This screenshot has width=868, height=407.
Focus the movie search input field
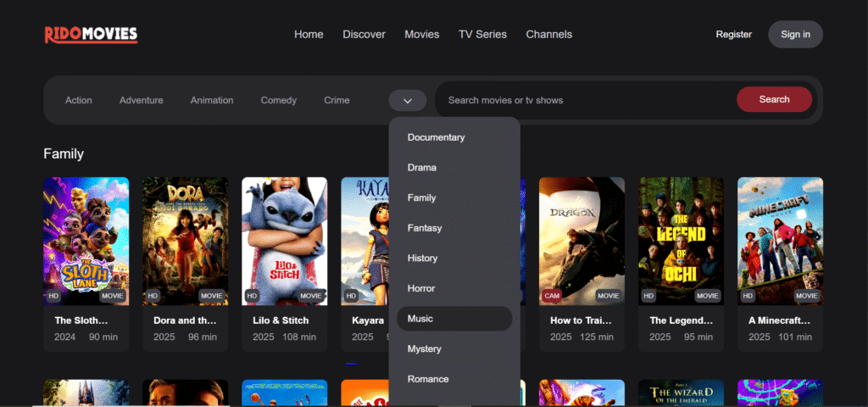[585, 100]
